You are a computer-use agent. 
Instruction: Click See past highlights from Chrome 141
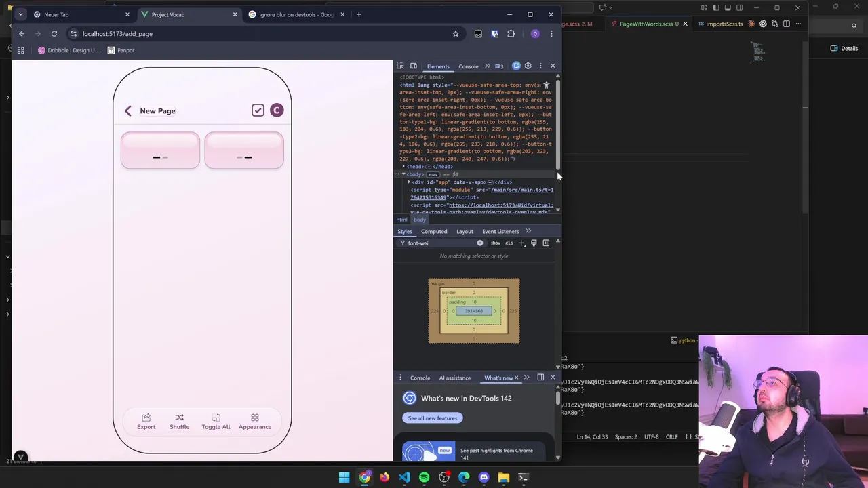click(x=496, y=453)
